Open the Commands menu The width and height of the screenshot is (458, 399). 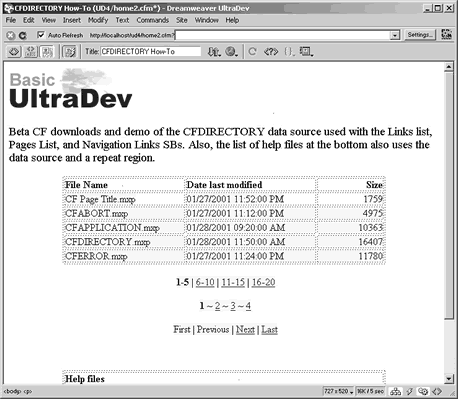pyautogui.click(x=153, y=20)
